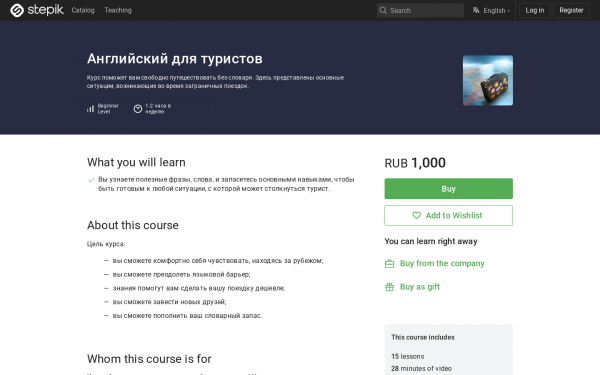Click the green checkmark icon
The width and height of the screenshot is (600, 375).
(91, 180)
